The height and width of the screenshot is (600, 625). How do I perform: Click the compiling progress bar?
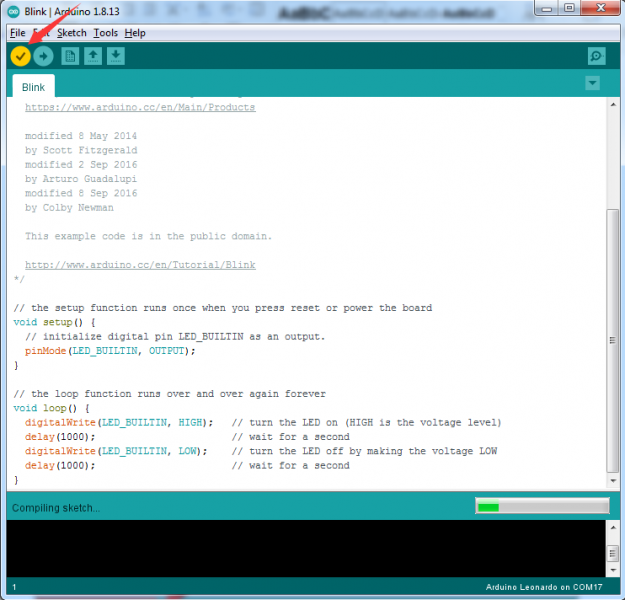coord(542,506)
